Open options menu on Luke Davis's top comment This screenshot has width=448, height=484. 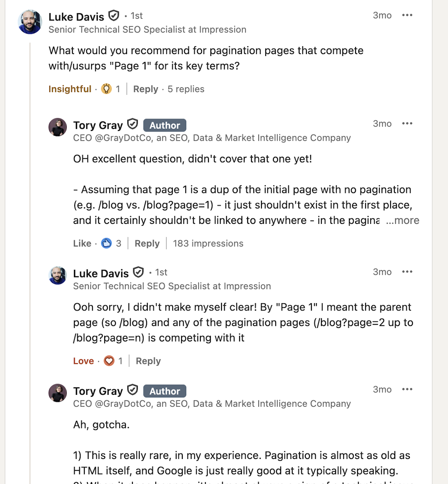[x=407, y=15]
